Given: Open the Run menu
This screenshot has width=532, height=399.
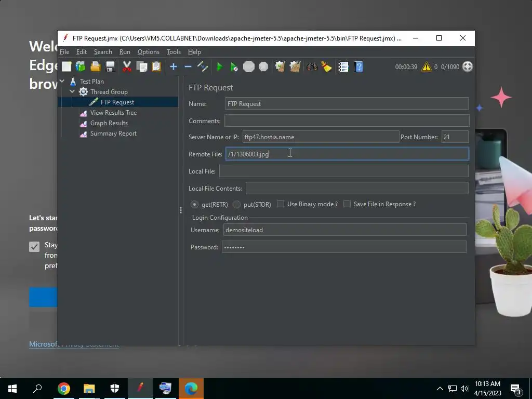Looking at the screenshot, I should 125,52.
